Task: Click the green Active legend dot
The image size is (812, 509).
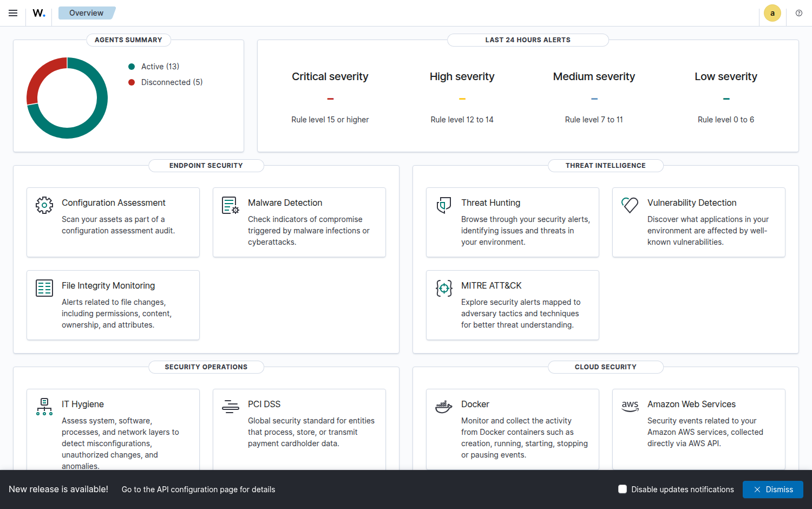Action: point(132,67)
